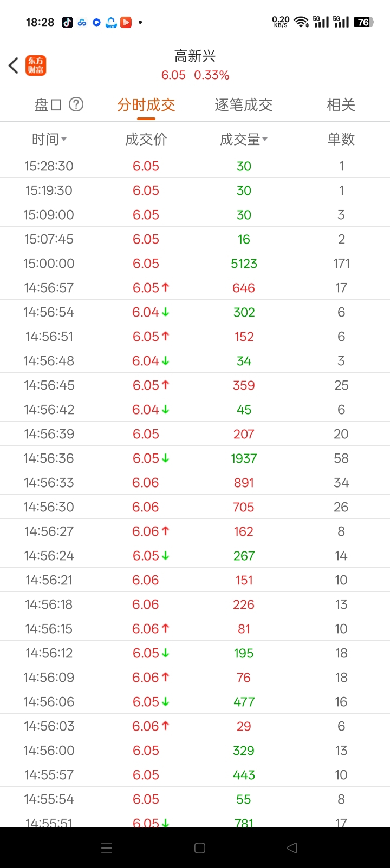
Task: Open the 东方财富 app logo
Action: pyautogui.click(x=36, y=65)
